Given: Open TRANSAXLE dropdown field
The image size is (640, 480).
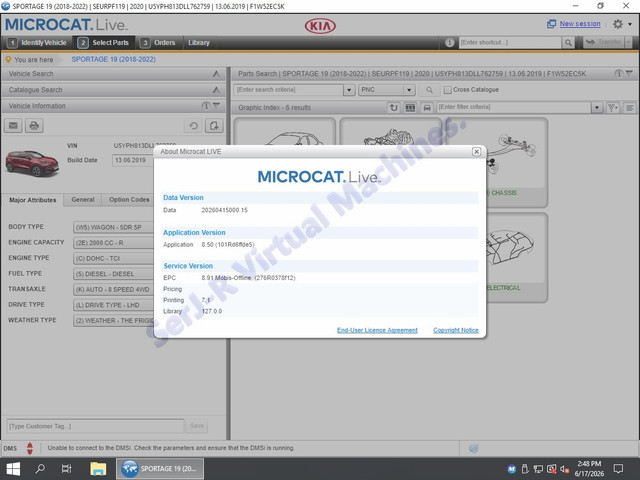Looking at the screenshot, I should click(x=113, y=289).
